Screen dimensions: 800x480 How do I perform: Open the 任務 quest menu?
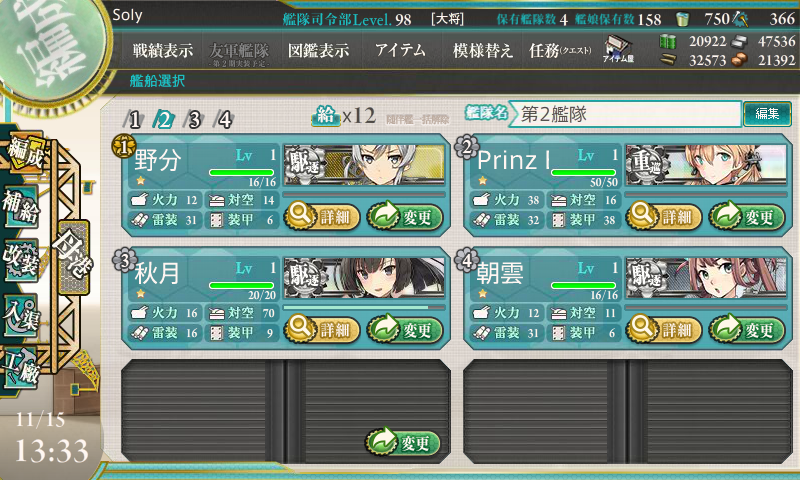560,50
